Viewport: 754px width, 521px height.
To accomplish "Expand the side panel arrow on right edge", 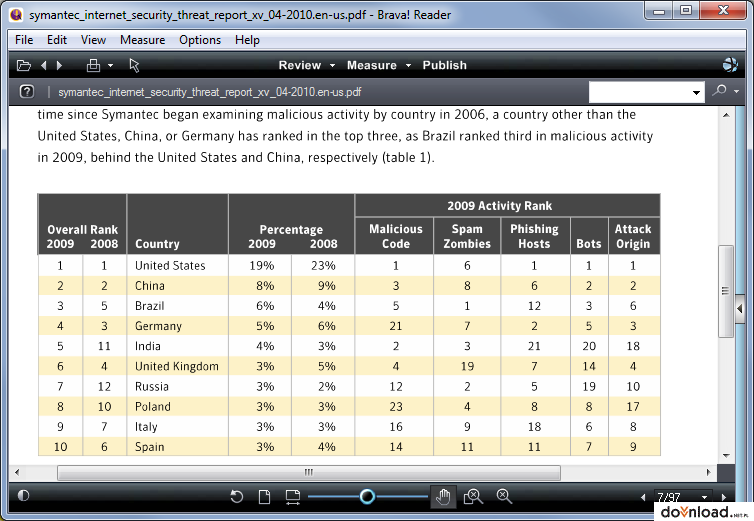I will point(740,308).
